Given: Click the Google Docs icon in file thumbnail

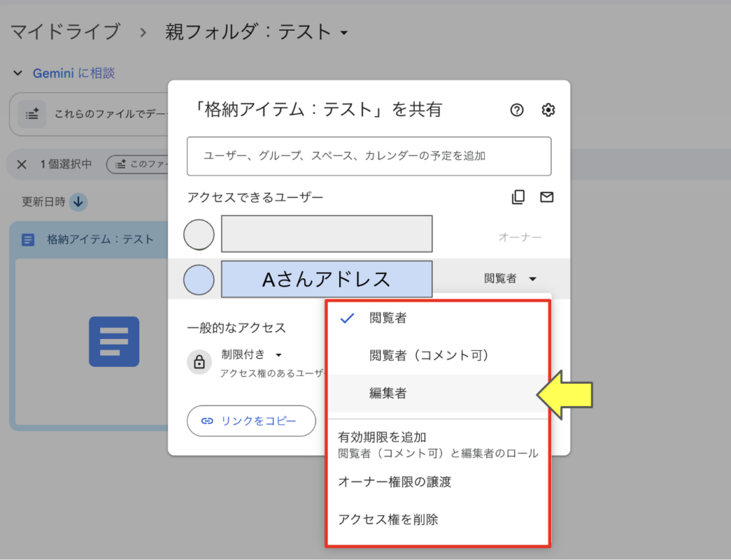Looking at the screenshot, I should click(x=114, y=342).
